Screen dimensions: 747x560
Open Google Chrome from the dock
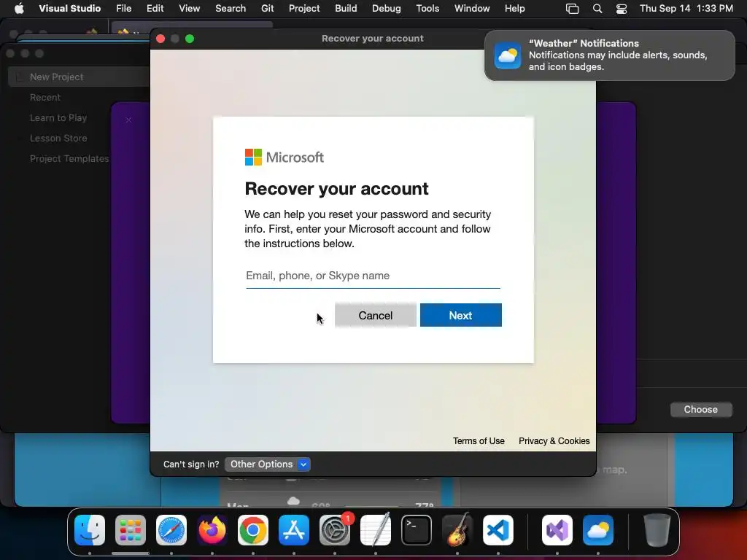[253, 530]
